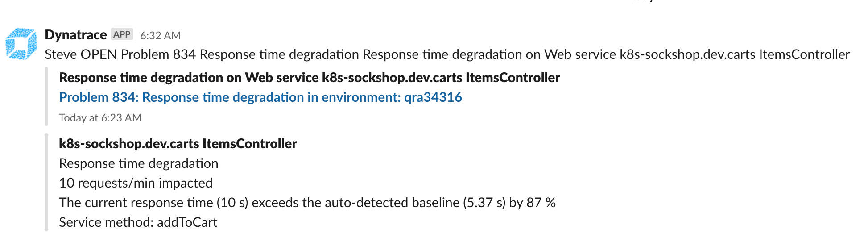Open the 6:32 AM message timestamp
This screenshot has width=868, height=242.
point(160,35)
